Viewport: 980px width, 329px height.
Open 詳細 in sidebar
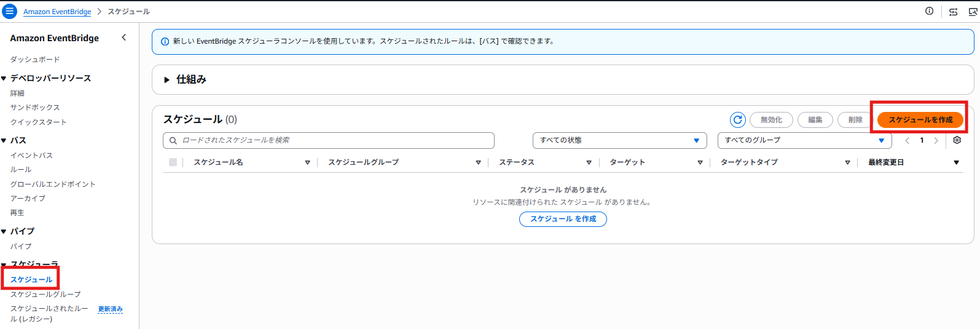[x=17, y=93]
